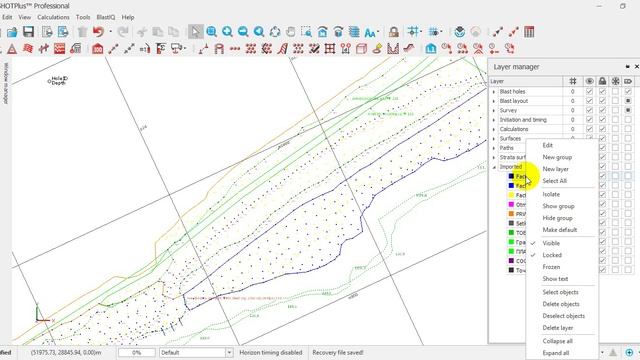Image resolution: width=640 pixels, height=360 pixels.
Task: Expand the Paths layer group
Action: [494, 148]
